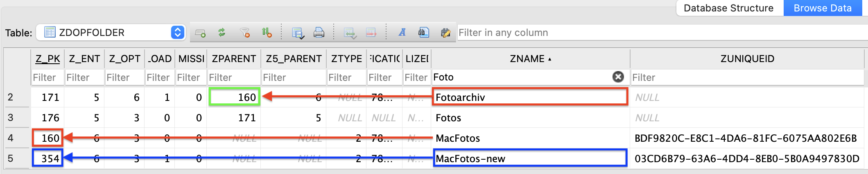This screenshot has width=868, height=174.
Task: Sort by the Z_PK column header
Action: [47, 59]
